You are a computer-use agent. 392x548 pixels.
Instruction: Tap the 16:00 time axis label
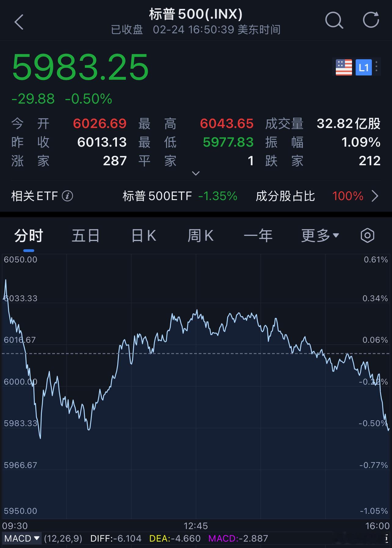tap(377, 526)
